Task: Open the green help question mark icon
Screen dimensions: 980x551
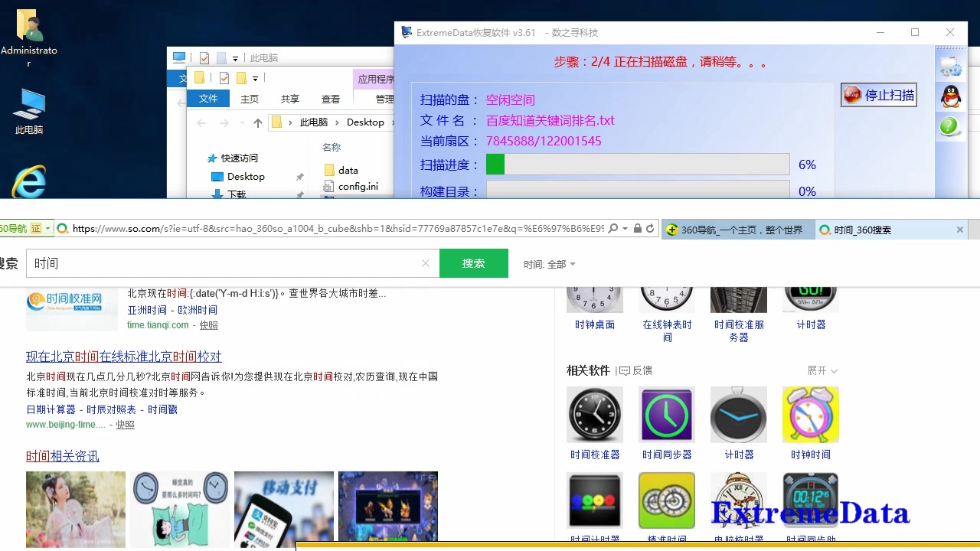Action: pos(950,126)
